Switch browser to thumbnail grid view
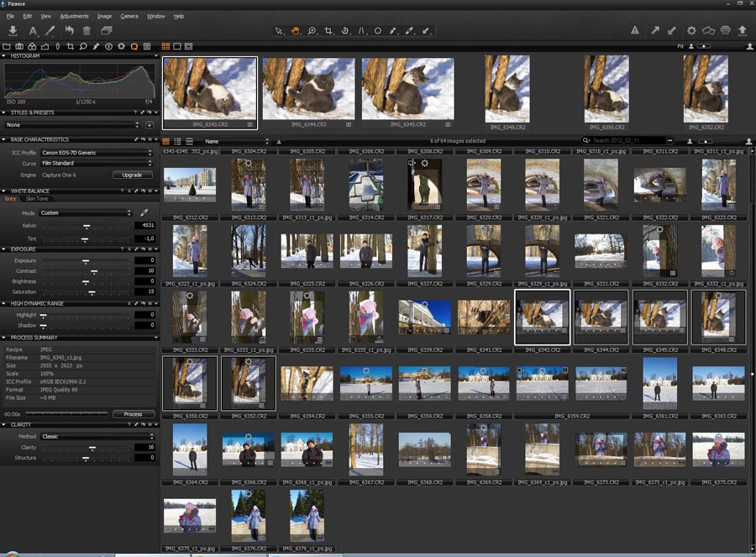This screenshot has width=756, height=557. (x=165, y=141)
